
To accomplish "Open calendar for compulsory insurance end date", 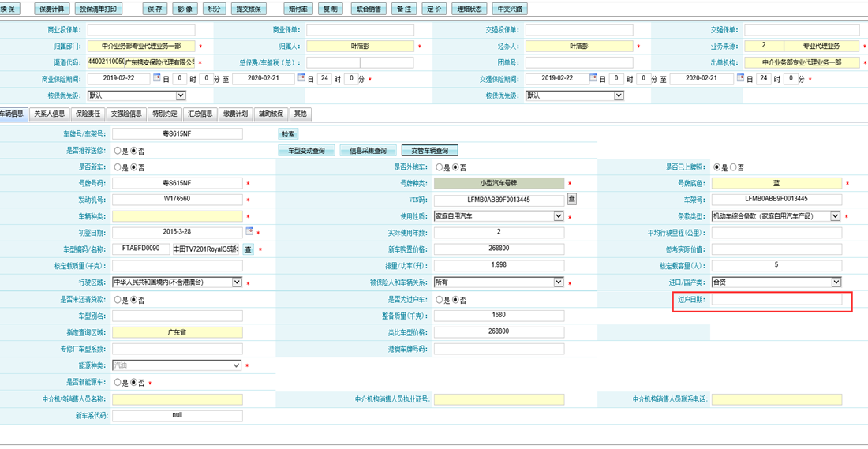I will (740, 78).
